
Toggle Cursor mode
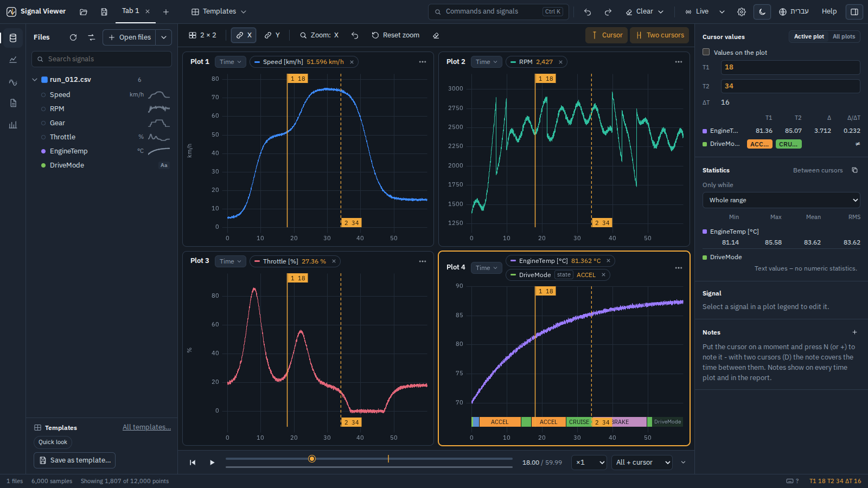607,35
